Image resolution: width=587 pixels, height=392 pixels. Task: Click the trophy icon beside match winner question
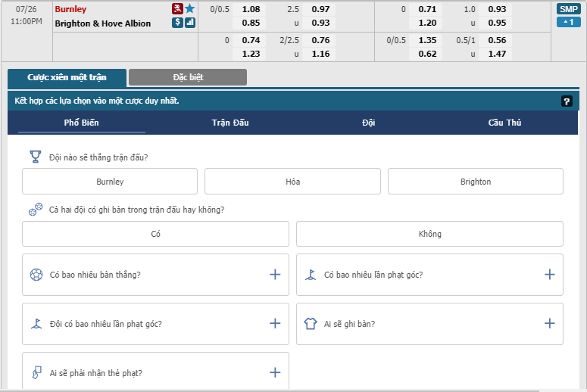coord(36,157)
